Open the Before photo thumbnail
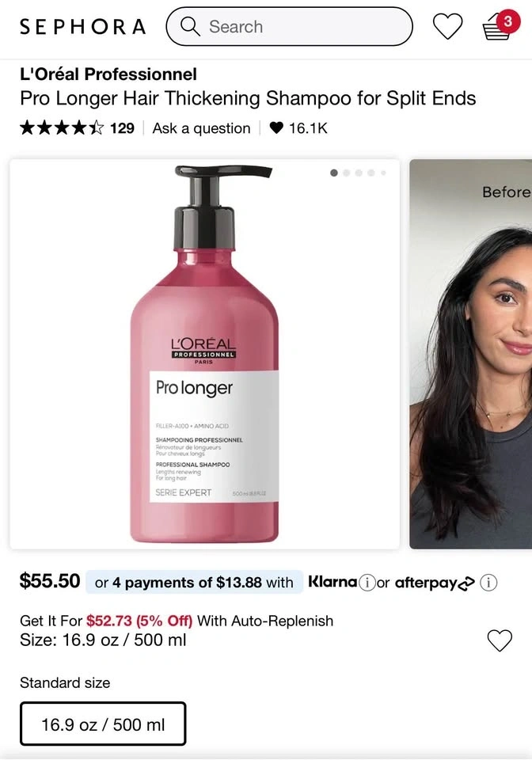Image resolution: width=532 pixels, height=760 pixels. [470, 355]
